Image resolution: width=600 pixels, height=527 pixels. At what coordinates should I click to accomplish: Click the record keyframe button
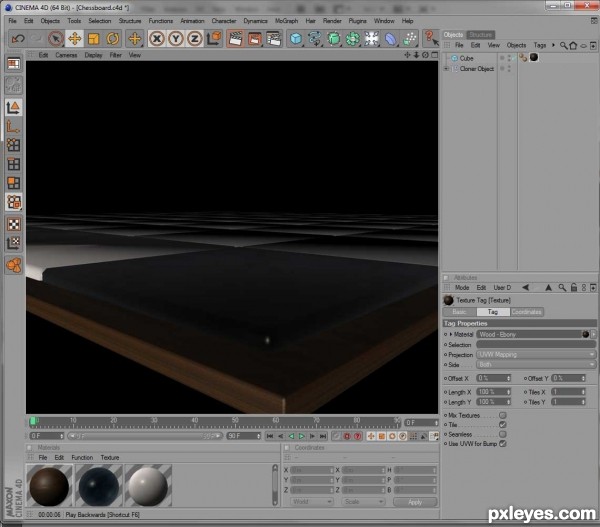pos(347,436)
